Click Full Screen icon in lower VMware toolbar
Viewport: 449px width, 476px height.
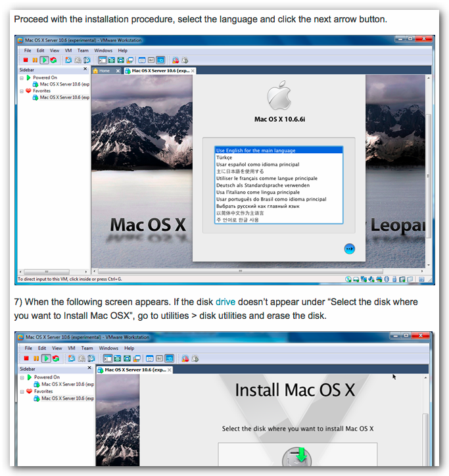tap(127, 358)
